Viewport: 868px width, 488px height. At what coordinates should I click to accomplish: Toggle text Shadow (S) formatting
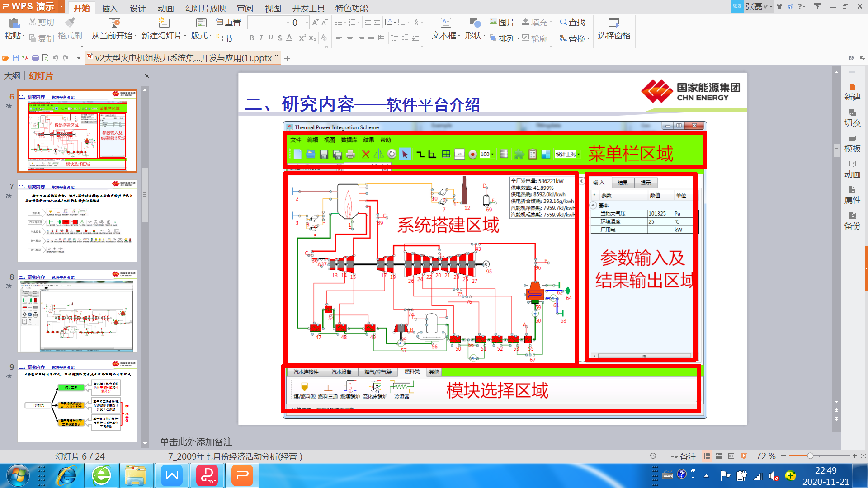click(280, 38)
